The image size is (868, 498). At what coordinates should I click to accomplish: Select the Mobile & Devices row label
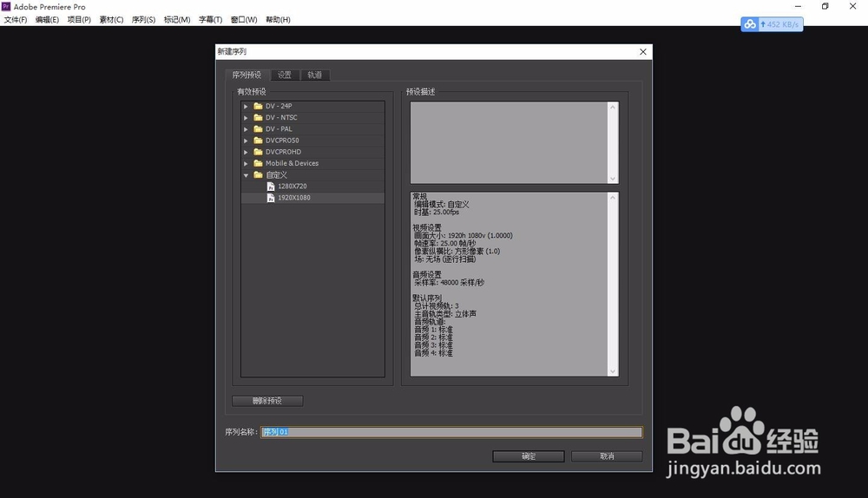click(x=292, y=163)
